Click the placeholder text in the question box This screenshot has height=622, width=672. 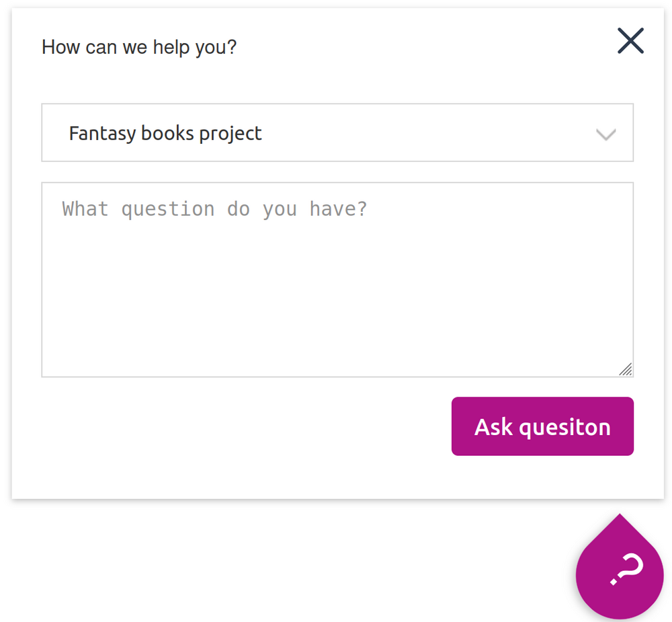pos(215,209)
